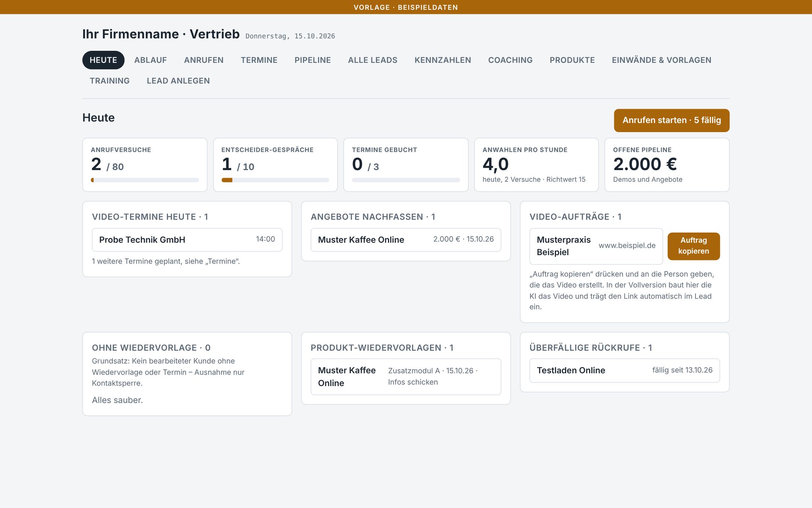
Task: Click the ÜBERFÄLLIGE RÜCKRUFE · 1 heading
Action: point(591,348)
